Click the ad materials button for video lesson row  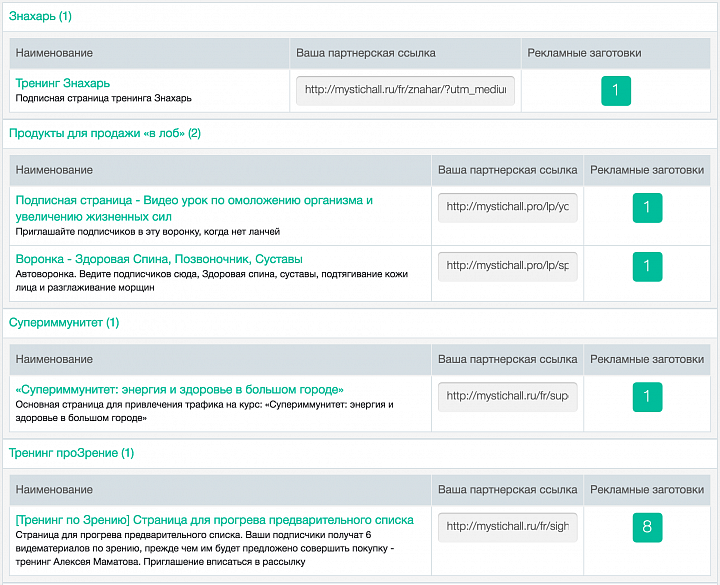pyautogui.click(x=647, y=208)
